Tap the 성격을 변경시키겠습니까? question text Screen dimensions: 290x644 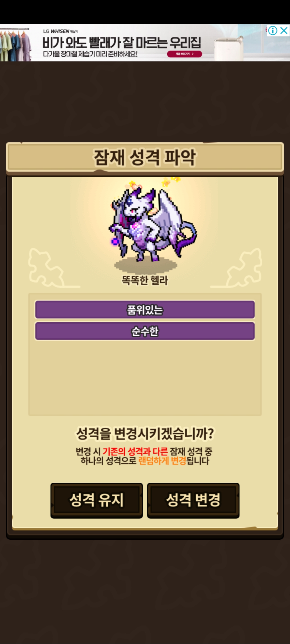[x=145, y=433]
